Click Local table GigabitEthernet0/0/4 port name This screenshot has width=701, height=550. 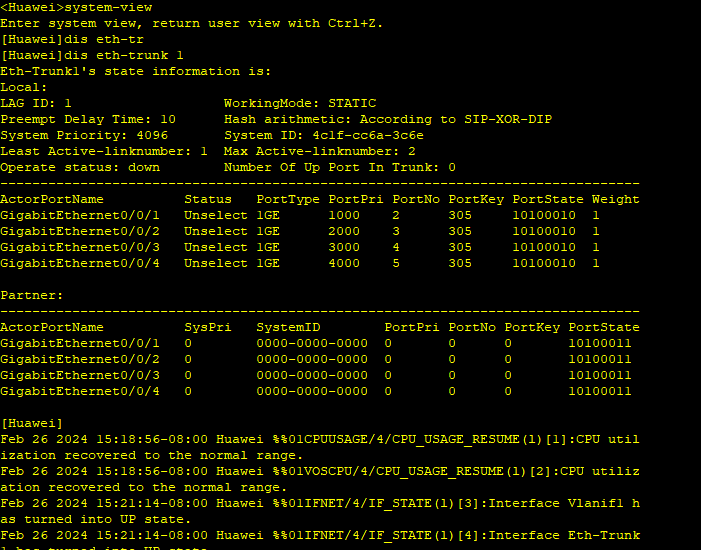80,264
